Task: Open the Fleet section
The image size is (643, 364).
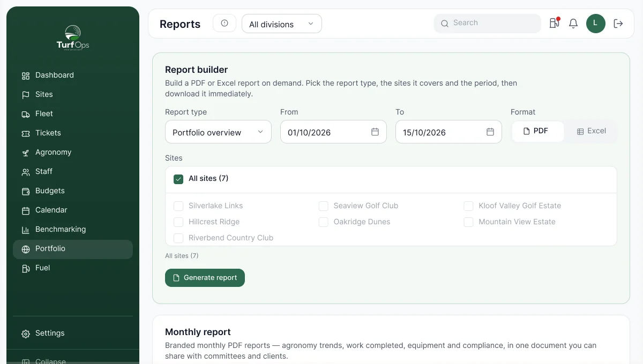Action: (x=73, y=114)
